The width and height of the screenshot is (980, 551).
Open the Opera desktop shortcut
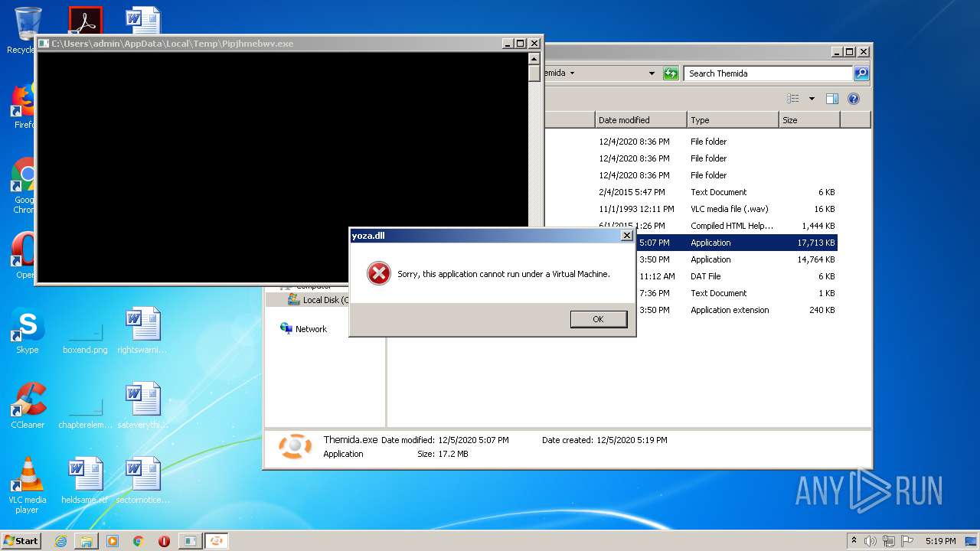click(x=24, y=256)
